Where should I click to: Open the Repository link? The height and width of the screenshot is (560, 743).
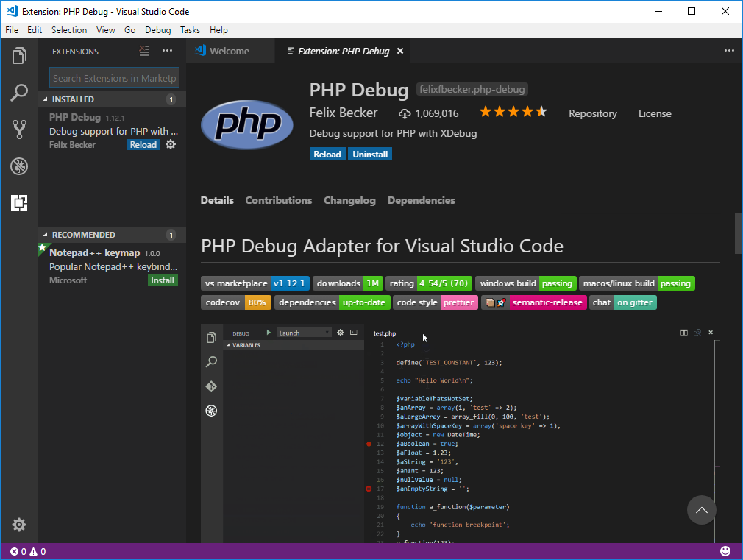tap(593, 113)
